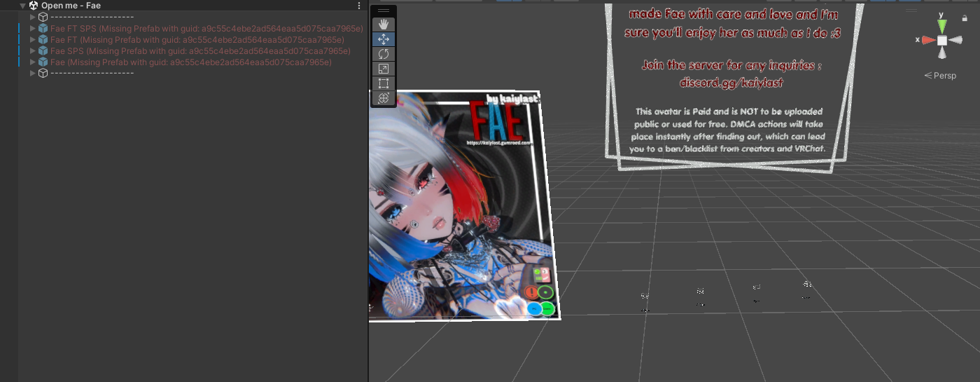980x382 pixels.
Task: Select the Rotate tool
Action: point(384,54)
